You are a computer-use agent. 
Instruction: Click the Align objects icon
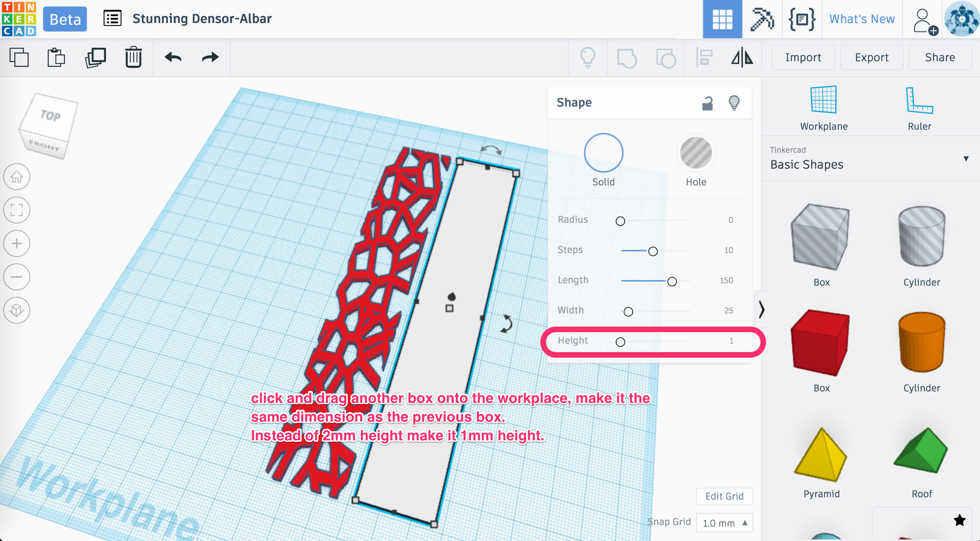pos(705,57)
